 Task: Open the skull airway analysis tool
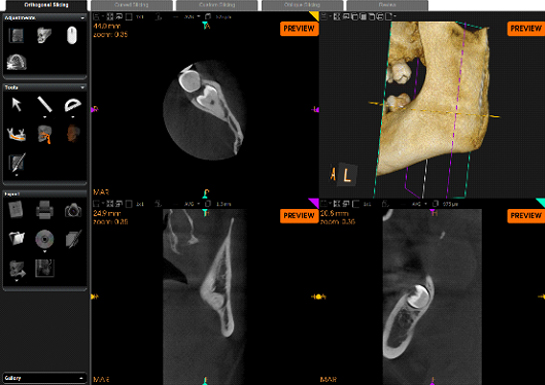pos(44,134)
